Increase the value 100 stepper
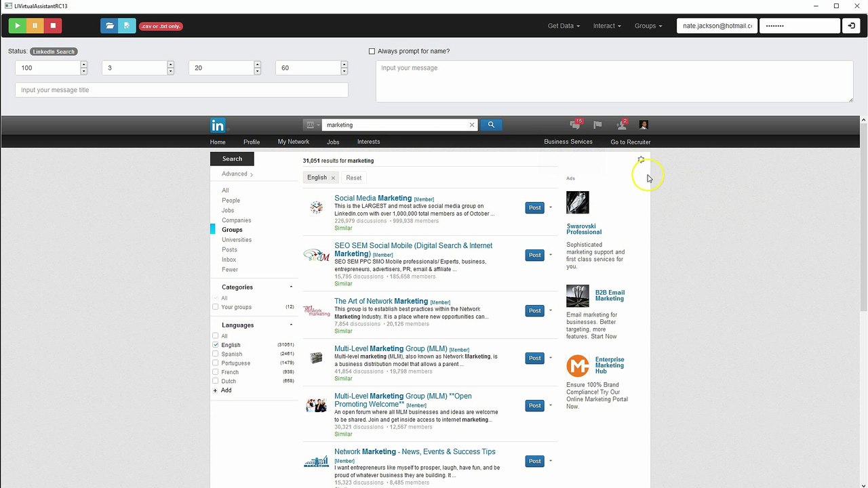 84,64
